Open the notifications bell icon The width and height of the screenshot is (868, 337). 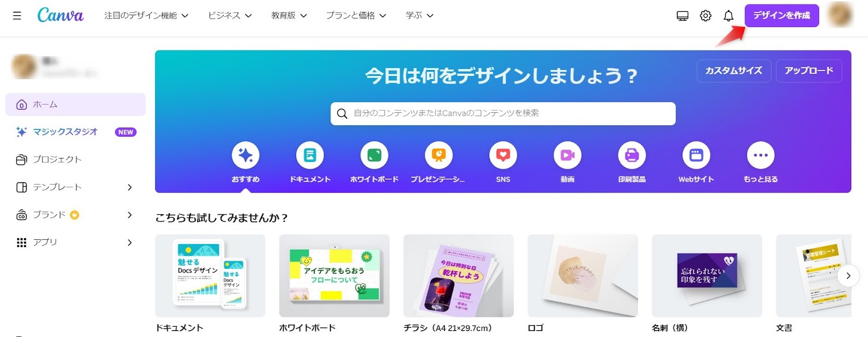[x=729, y=16]
